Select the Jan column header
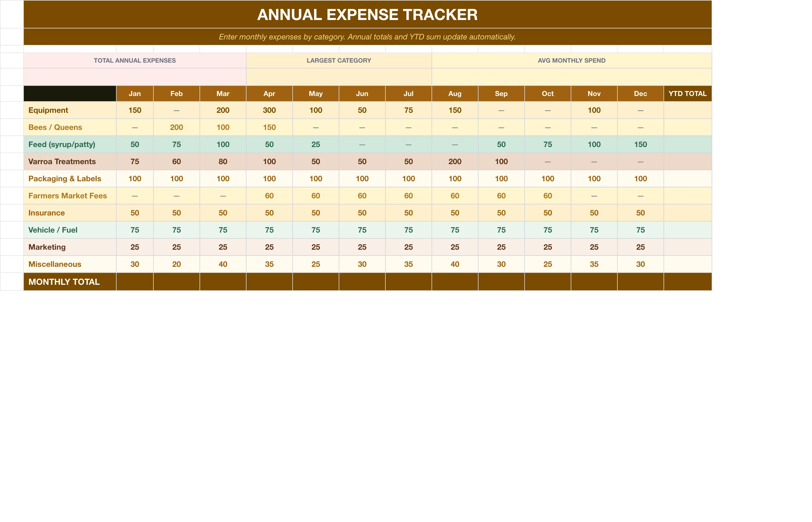The image size is (812, 522). coord(135,94)
